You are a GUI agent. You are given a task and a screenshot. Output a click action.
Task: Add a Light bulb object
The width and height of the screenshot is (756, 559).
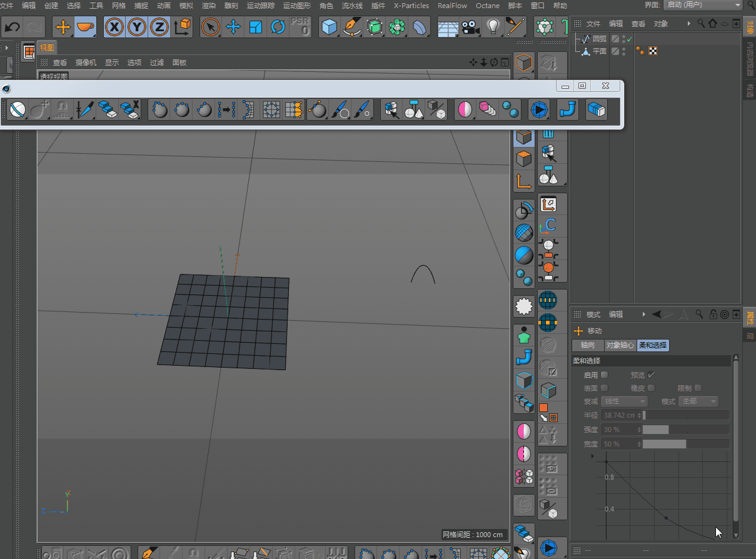pos(493,27)
